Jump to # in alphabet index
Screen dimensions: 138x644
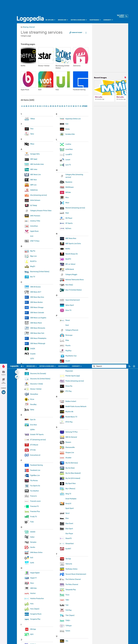tap(22, 106)
